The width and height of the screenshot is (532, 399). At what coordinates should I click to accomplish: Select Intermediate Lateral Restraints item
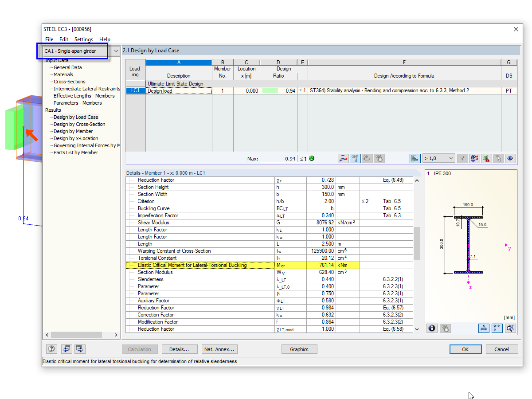87,89
